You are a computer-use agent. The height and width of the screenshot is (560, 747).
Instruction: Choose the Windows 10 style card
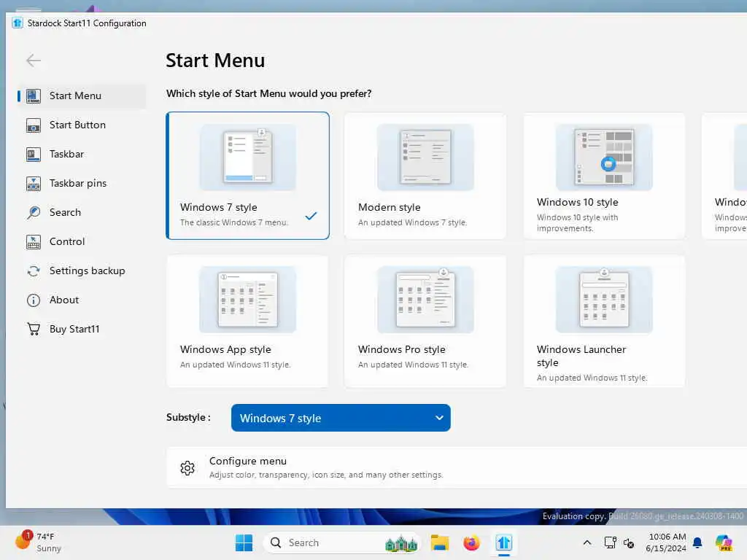(604, 176)
